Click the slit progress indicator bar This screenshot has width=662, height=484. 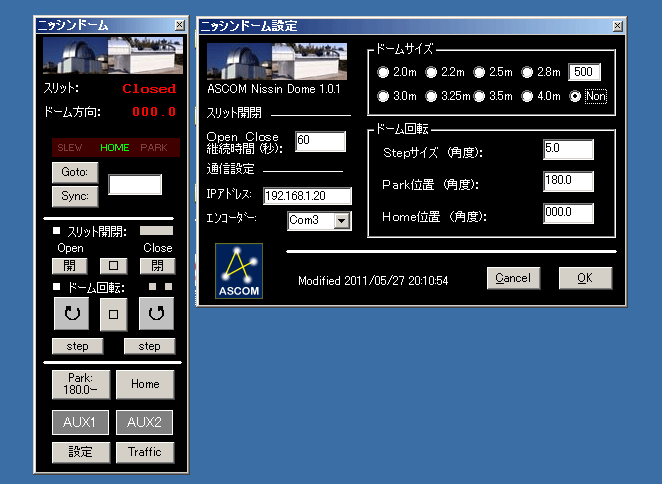point(156,231)
